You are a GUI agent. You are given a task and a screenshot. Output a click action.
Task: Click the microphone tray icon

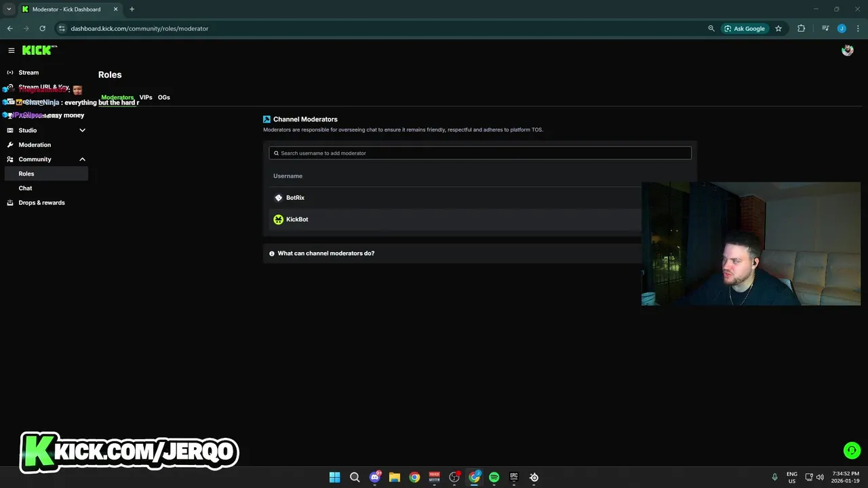pos(774,477)
